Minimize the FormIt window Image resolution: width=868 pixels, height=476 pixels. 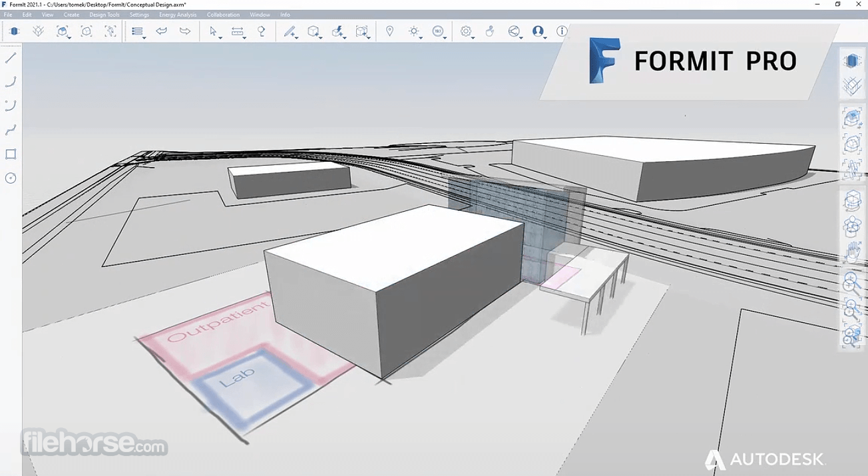[817, 5]
